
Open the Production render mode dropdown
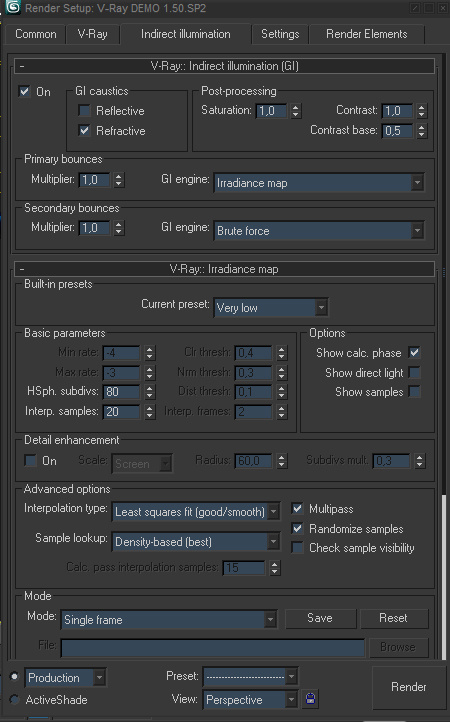pos(65,677)
